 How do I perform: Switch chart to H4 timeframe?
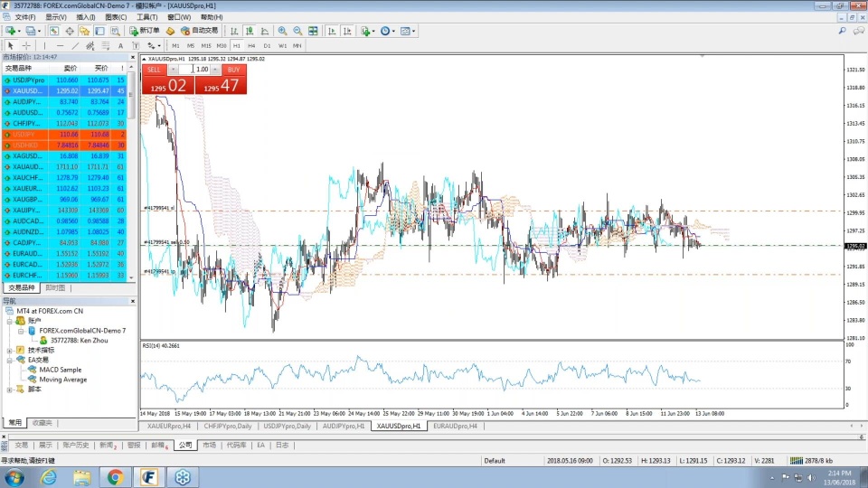[x=251, y=45]
